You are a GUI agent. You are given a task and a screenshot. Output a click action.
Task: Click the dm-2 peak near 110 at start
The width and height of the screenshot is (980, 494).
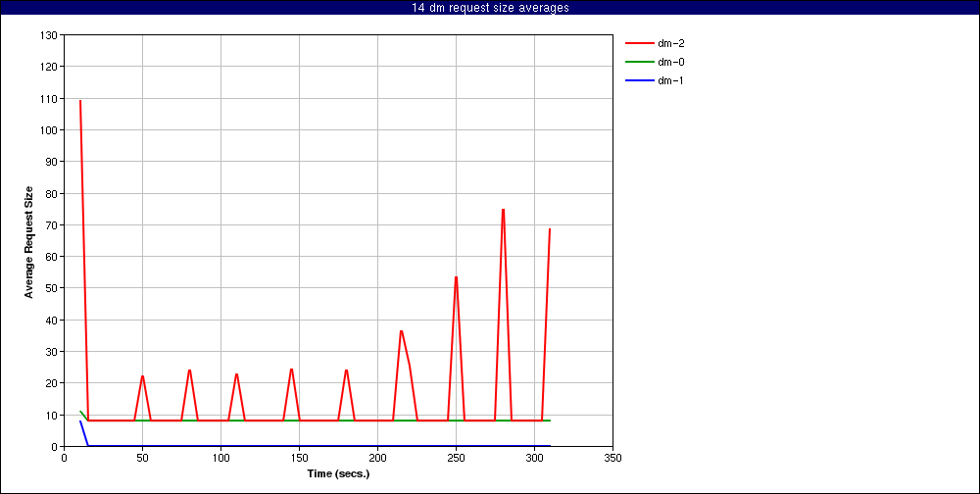(80, 101)
